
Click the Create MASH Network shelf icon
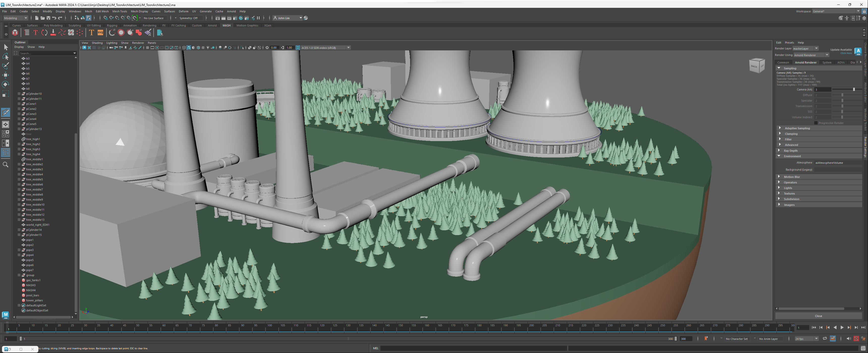(15, 33)
